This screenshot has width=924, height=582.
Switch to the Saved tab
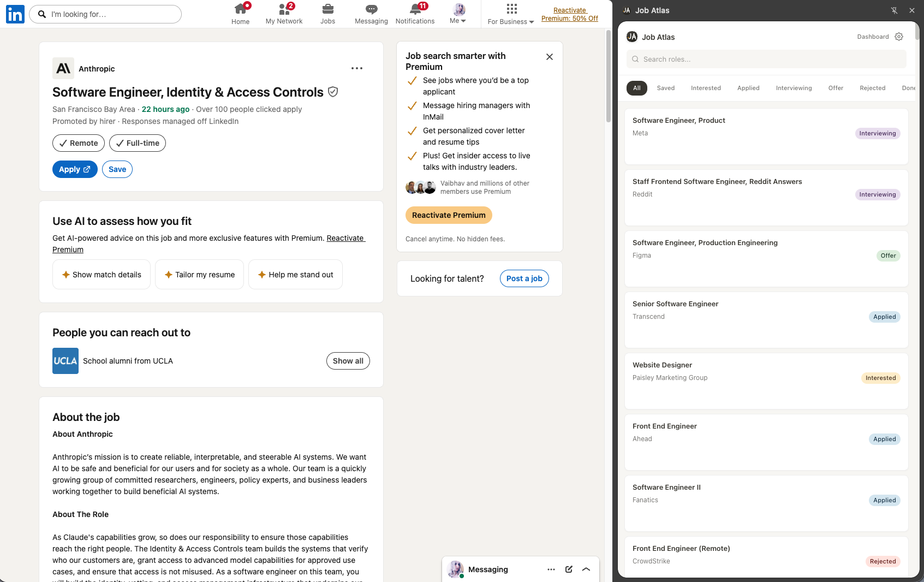[666, 88]
